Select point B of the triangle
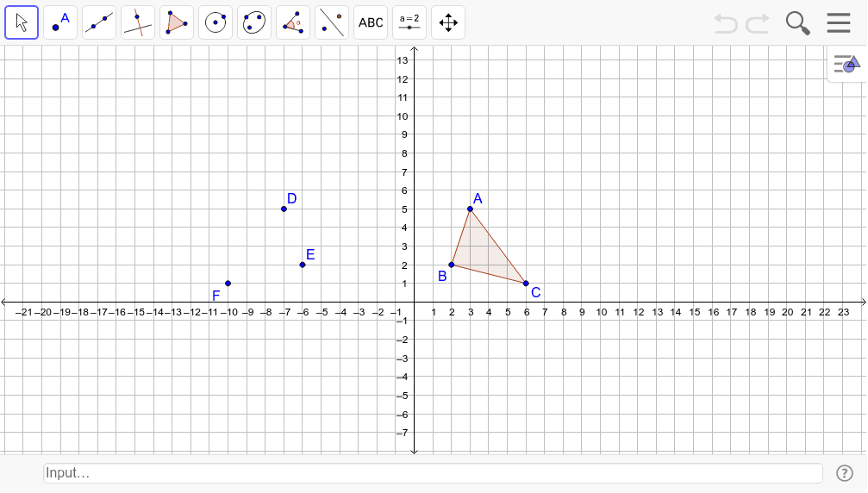 [x=451, y=265]
